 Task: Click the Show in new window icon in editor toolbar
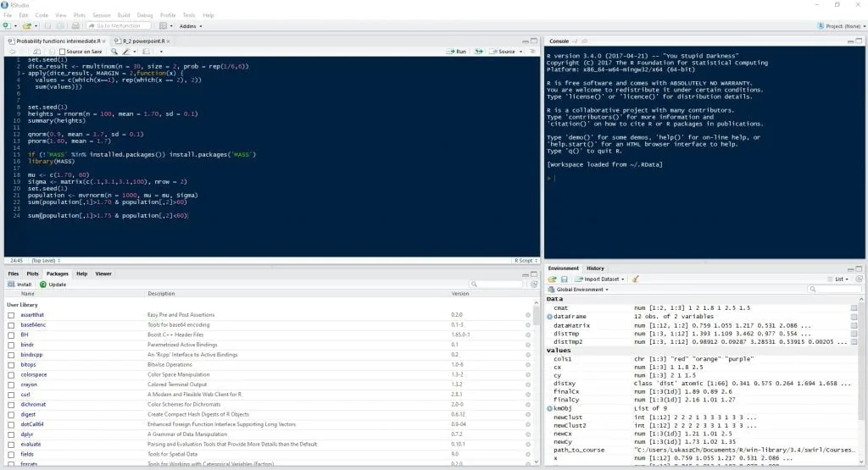pyautogui.click(x=36, y=52)
